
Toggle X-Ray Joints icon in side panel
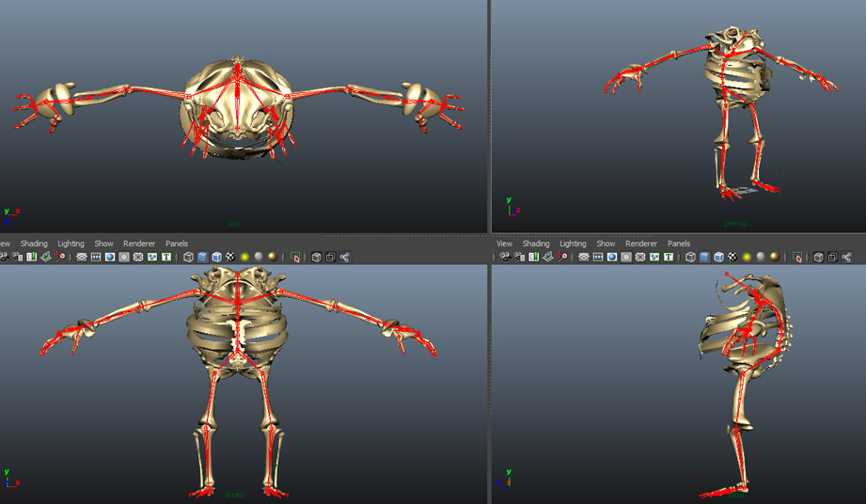(846, 257)
